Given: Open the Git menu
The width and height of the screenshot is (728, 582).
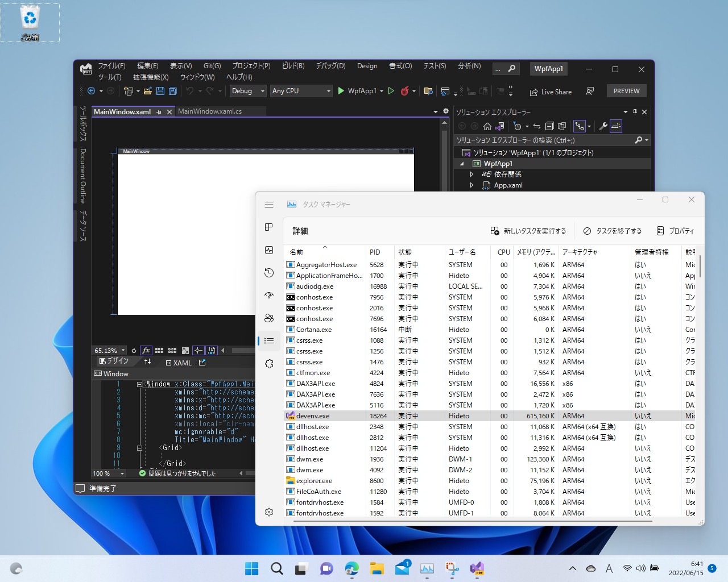Looking at the screenshot, I should pos(212,65).
